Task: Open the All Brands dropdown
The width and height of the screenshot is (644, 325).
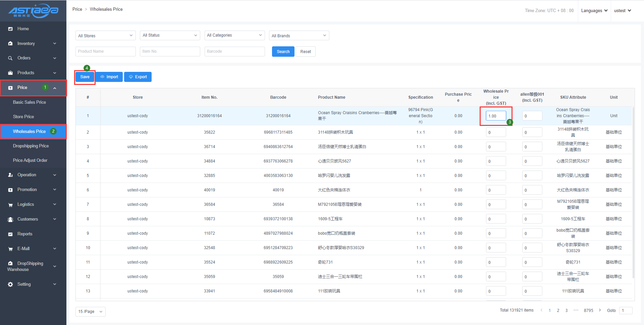Action: [299, 36]
